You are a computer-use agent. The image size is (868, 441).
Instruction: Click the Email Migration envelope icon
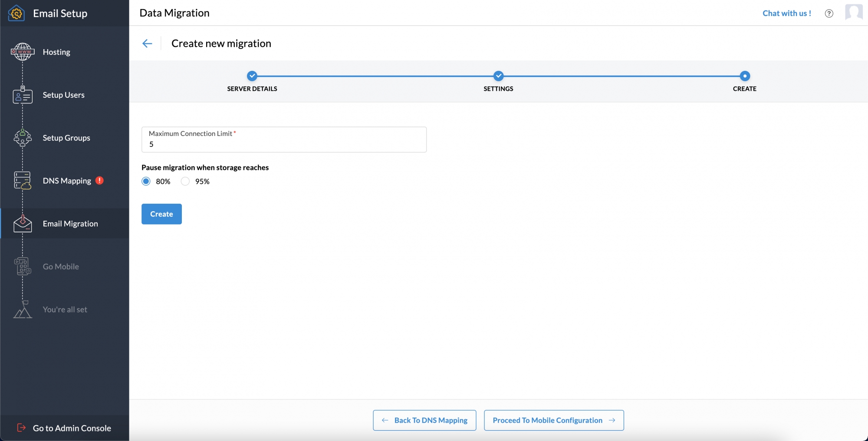tap(22, 223)
